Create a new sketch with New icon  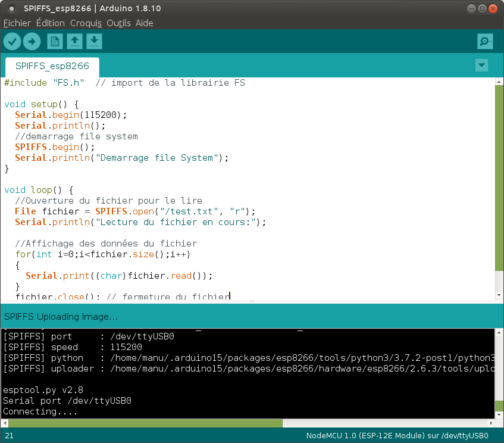(55, 41)
